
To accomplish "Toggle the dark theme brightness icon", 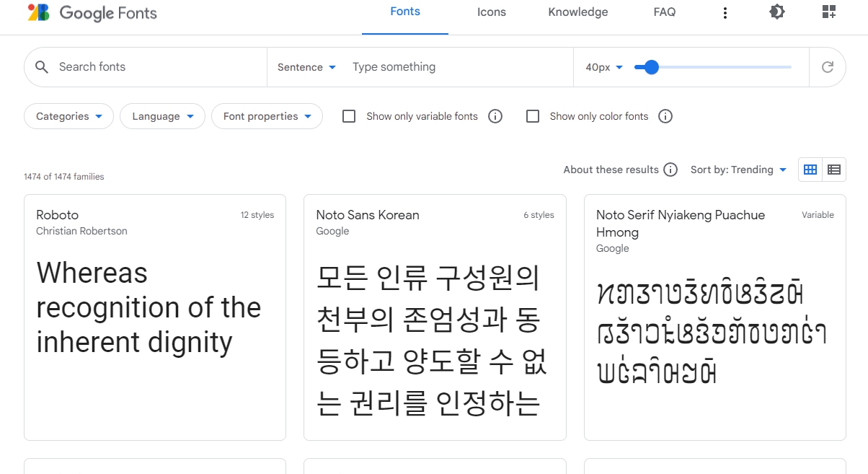I will [776, 12].
